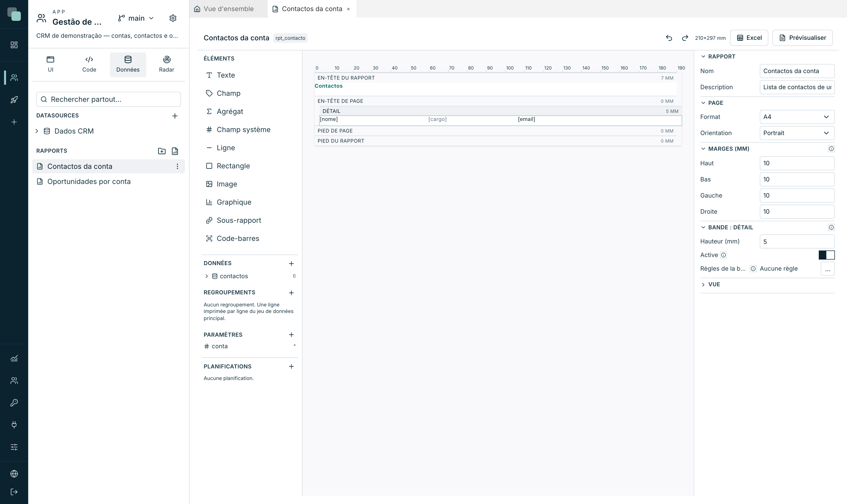Viewport: 847px width, 504px height.
Task: Open the sliders settings icon in sidebar
Action: (x=14, y=447)
